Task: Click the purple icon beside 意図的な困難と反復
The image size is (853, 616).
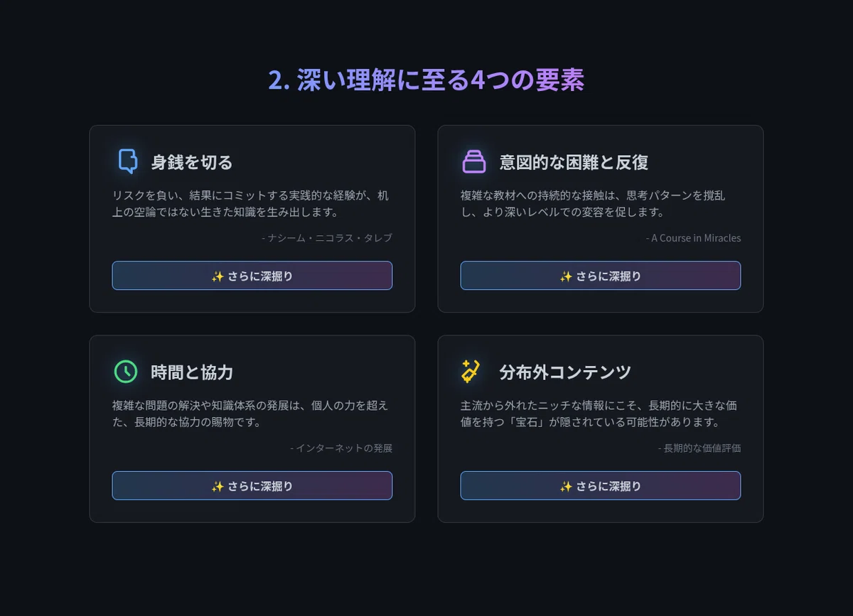Action: pos(474,161)
